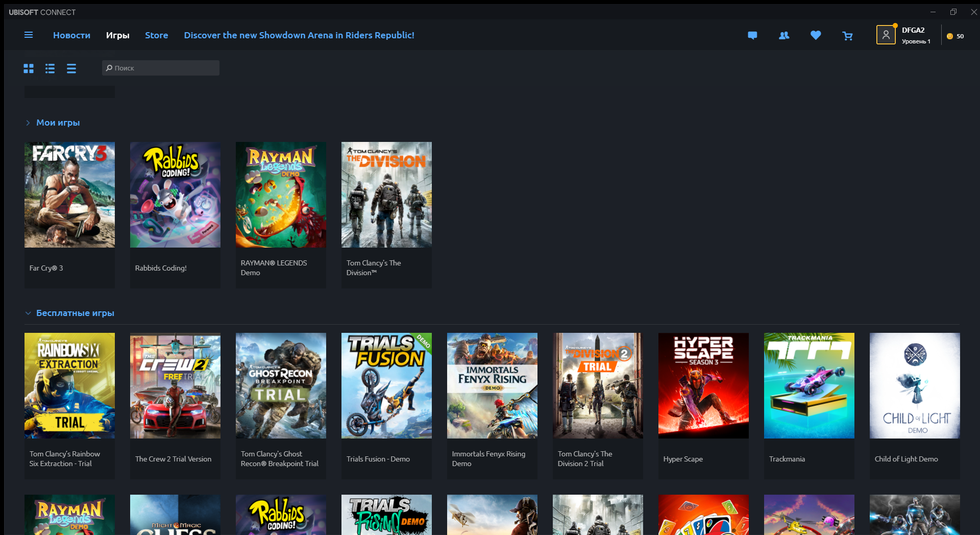Switch to large grid tile view

tap(29, 68)
